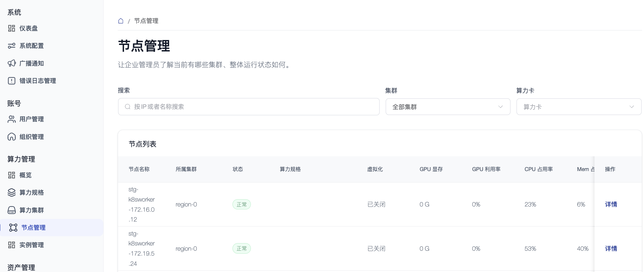The width and height of the screenshot is (644, 272).
Task: Focus the IP or name search field
Action: 249,107
